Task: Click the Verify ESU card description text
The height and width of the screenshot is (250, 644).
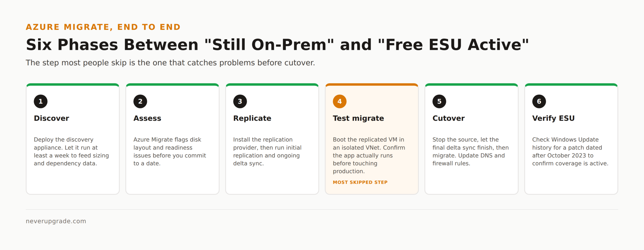Action: click(570, 151)
